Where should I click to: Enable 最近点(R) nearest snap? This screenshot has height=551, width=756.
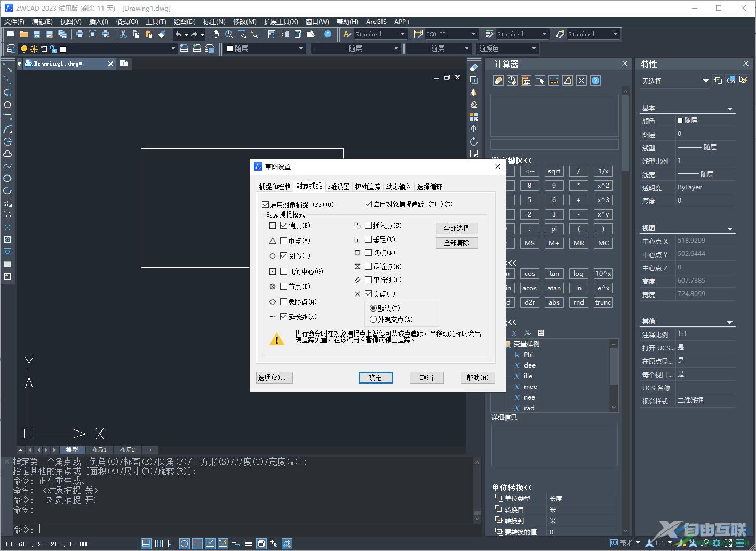click(369, 266)
